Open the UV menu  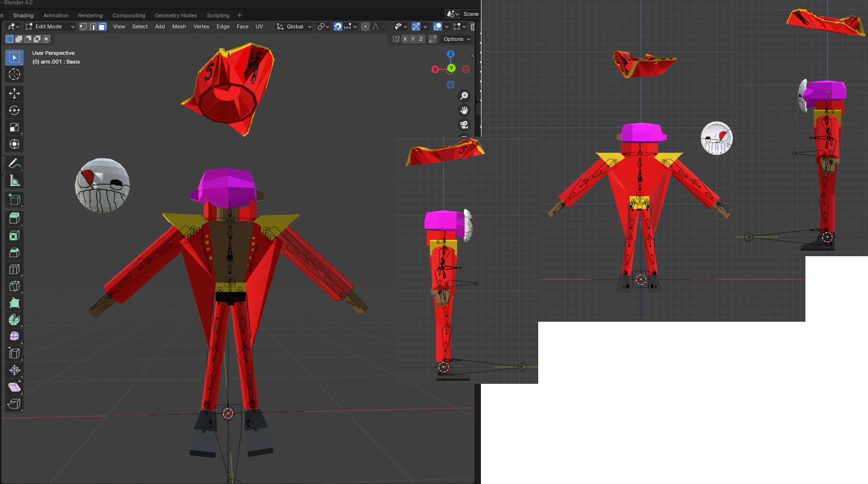click(x=259, y=26)
